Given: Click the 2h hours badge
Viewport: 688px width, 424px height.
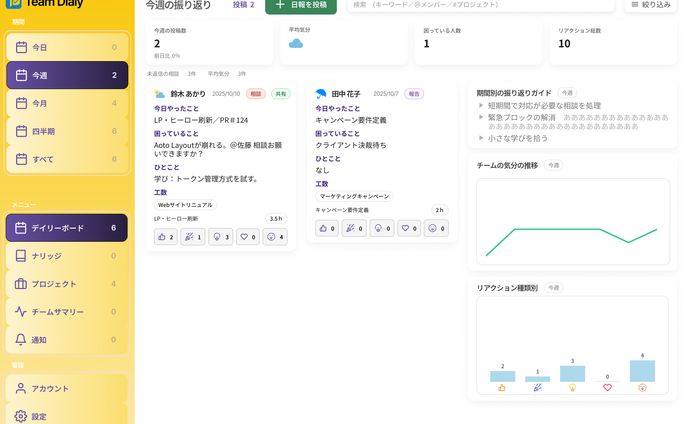Looking at the screenshot, I should 439,210.
